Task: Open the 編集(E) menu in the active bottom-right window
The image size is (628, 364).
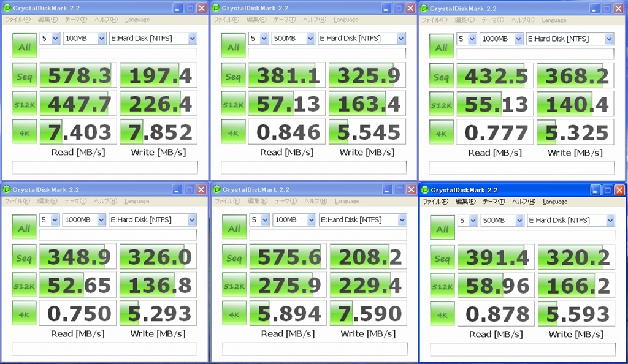Action: click(x=465, y=202)
